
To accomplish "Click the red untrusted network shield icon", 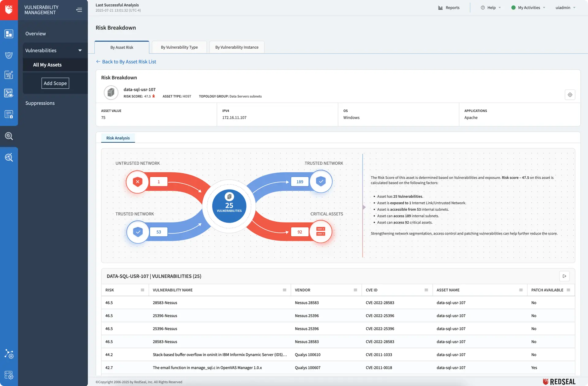I will pos(138,182).
